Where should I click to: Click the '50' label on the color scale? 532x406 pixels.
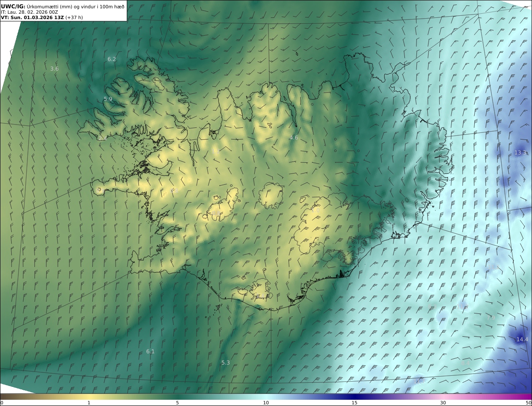[528, 403]
